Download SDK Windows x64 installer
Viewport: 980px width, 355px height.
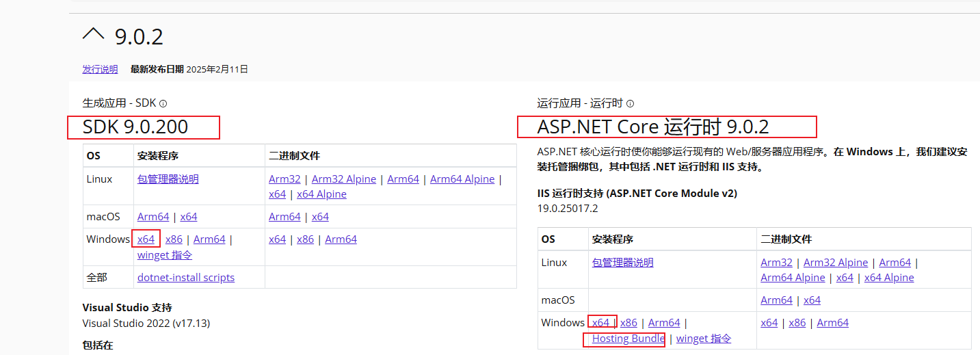click(x=146, y=239)
